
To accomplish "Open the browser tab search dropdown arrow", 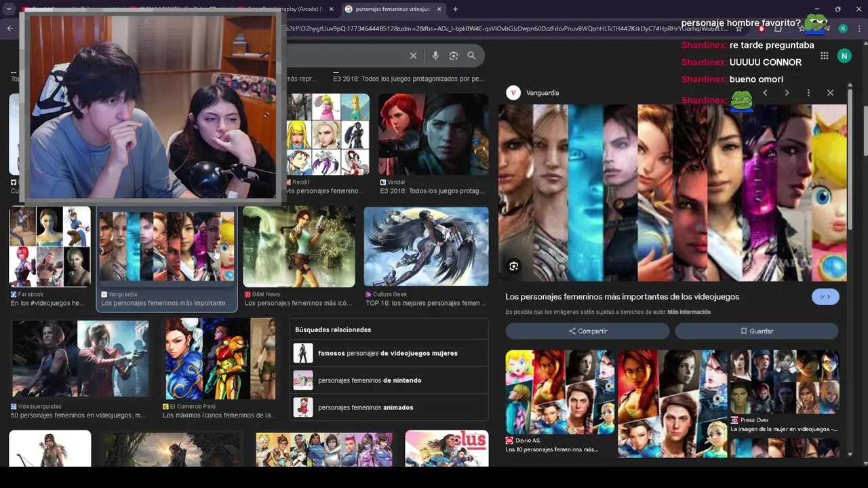I will (9, 9).
